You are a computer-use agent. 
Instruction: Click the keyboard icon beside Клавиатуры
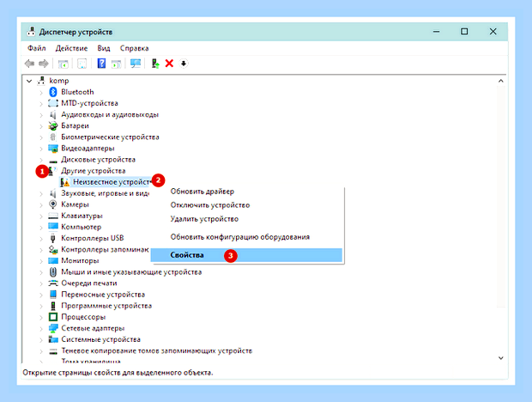pyautogui.click(x=53, y=216)
